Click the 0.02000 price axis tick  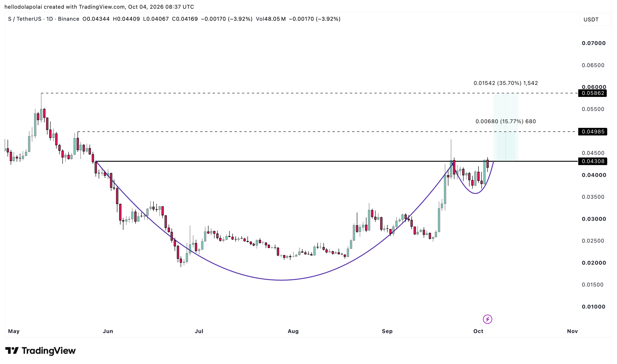point(594,263)
